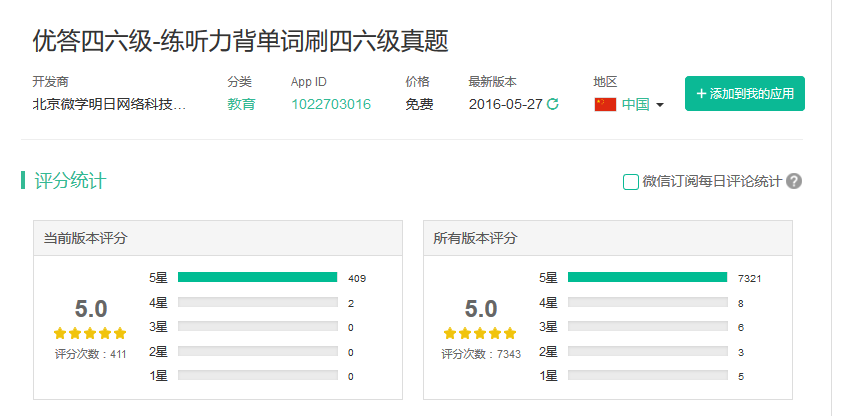Click 评分次数：7343 text

481,354
